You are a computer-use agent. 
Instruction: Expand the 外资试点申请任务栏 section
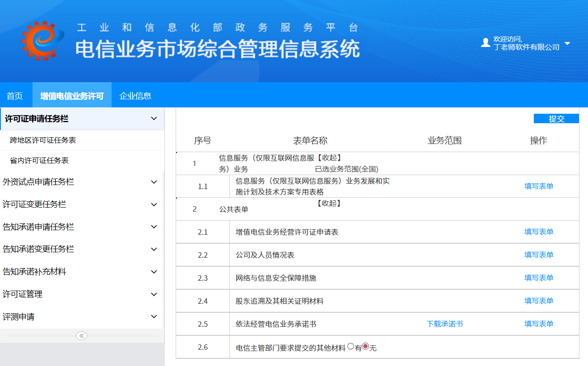[154, 182]
